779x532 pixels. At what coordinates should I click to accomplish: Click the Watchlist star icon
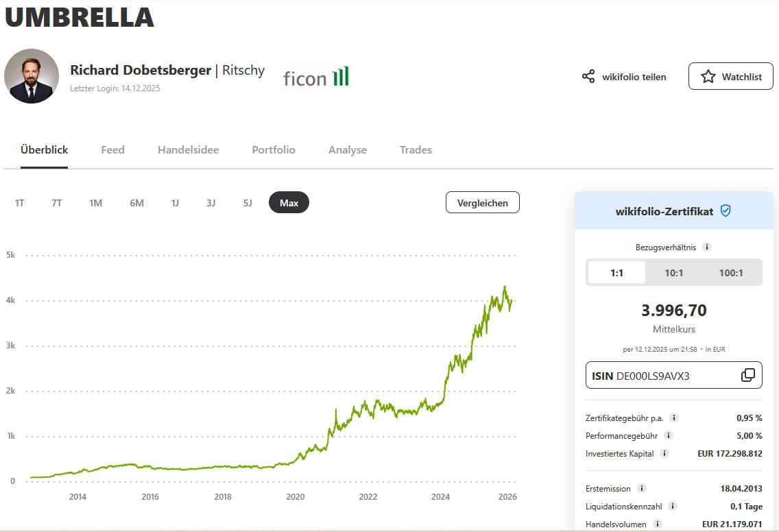tap(708, 77)
